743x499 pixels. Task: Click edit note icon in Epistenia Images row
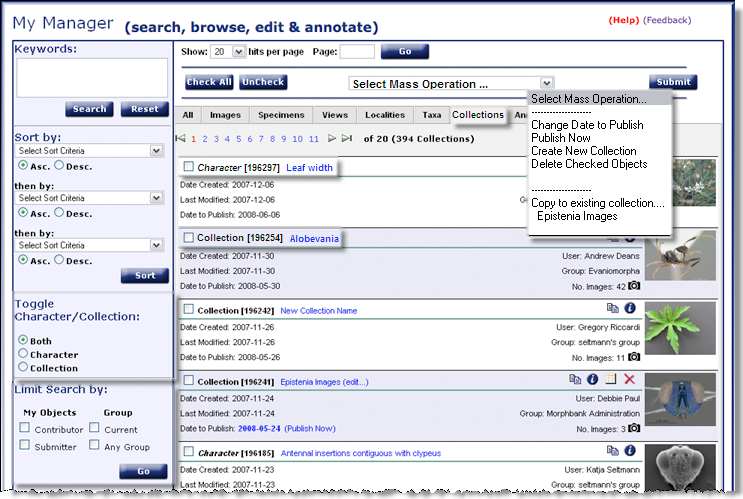pos(611,380)
